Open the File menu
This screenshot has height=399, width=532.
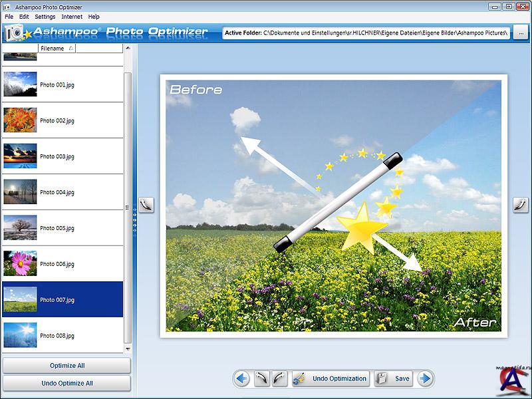tap(9, 17)
